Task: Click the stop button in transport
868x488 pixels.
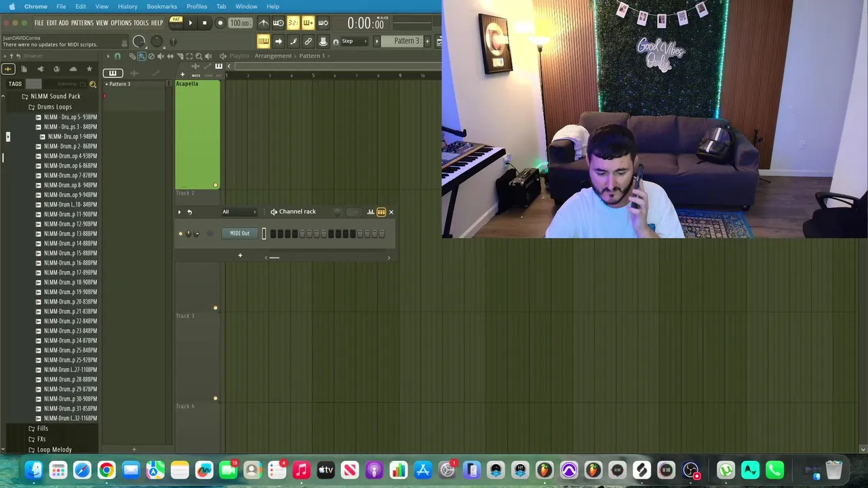Action: tap(205, 23)
